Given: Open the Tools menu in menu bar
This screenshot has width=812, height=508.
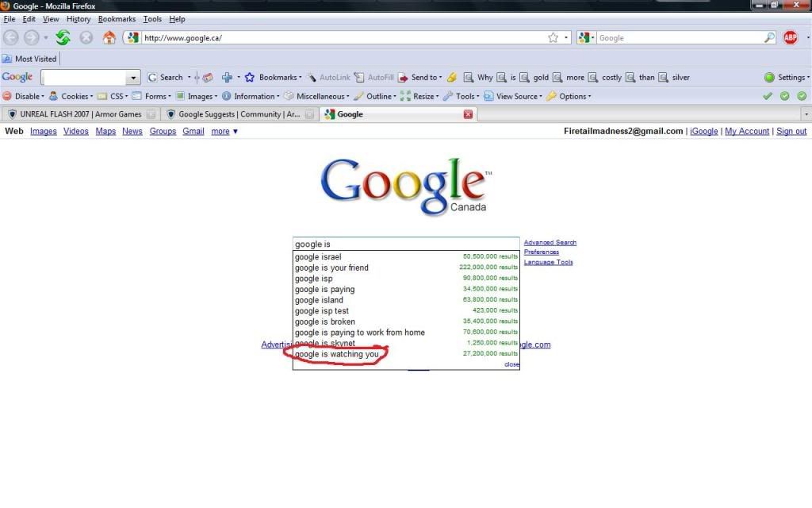Looking at the screenshot, I should (152, 19).
